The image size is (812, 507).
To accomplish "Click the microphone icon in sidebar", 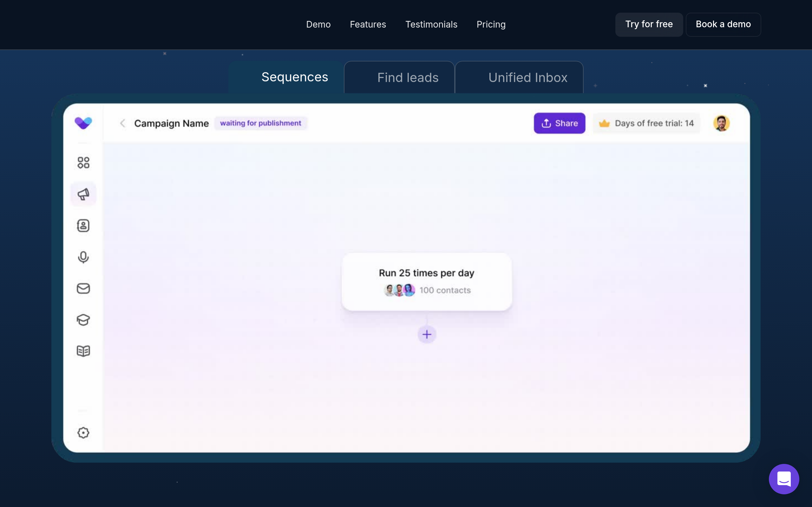I will [83, 257].
